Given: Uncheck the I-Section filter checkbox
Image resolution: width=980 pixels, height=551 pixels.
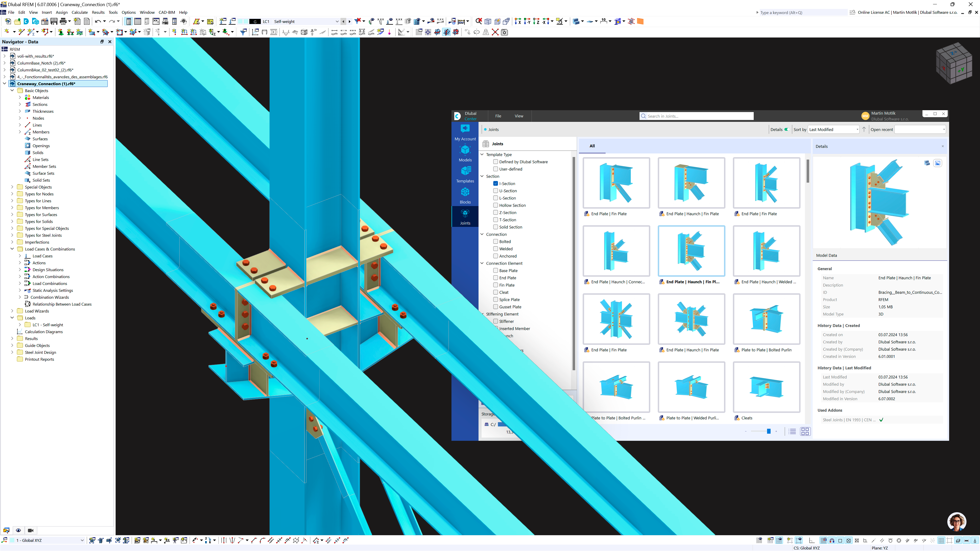Looking at the screenshot, I should tap(496, 183).
